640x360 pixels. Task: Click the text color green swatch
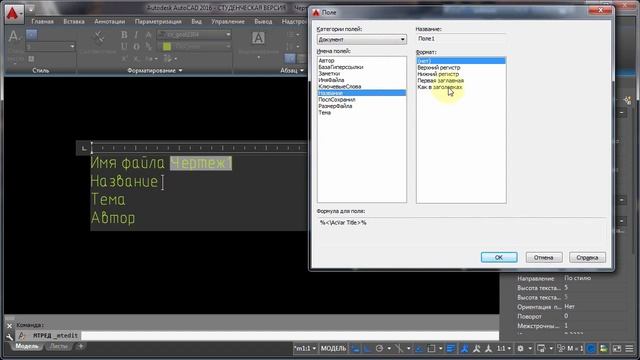(167, 47)
